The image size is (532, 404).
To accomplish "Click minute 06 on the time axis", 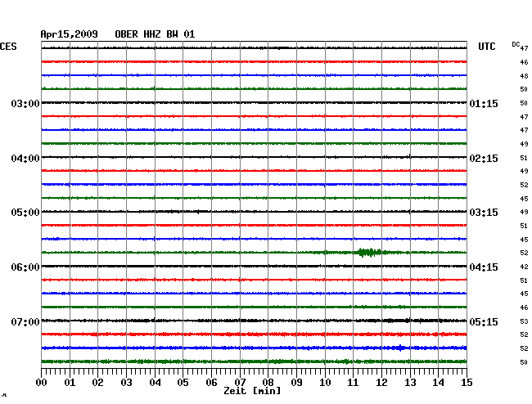I will coord(211,383).
